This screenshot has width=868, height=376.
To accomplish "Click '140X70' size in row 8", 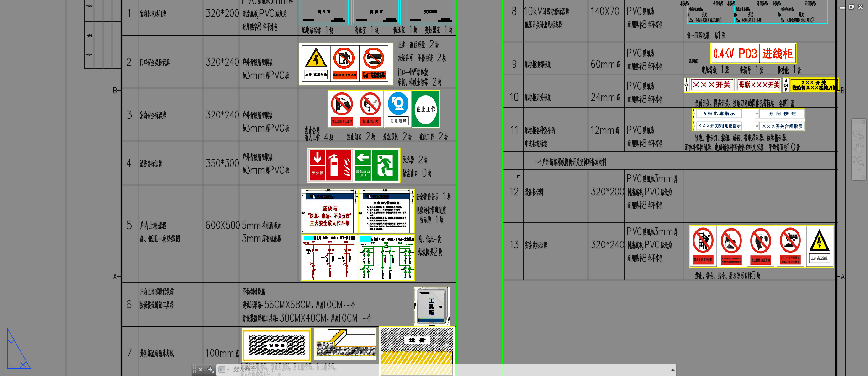I will point(605,11).
